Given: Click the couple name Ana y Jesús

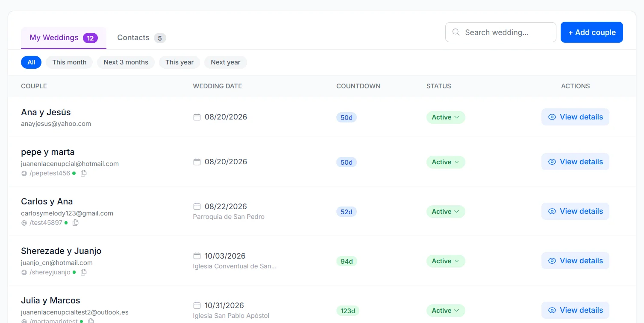Looking at the screenshot, I should (46, 112).
